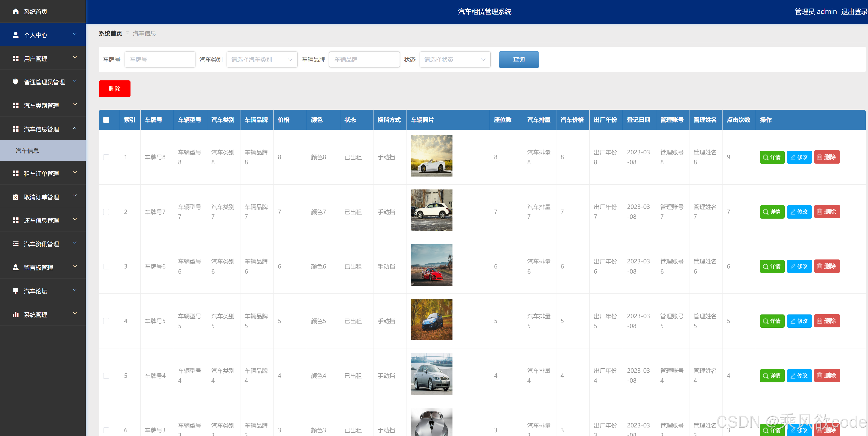Check the row checkbox for 车牌号6

pyautogui.click(x=106, y=266)
